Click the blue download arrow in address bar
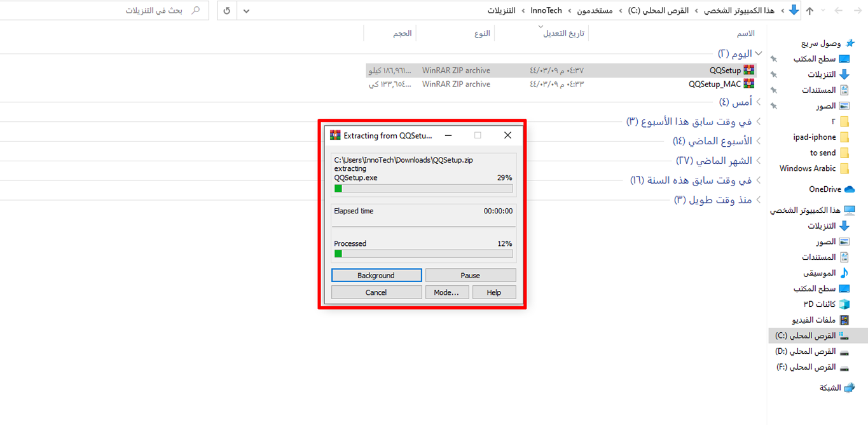Screen dimensions: 868x425 click(x=794, y=10)
